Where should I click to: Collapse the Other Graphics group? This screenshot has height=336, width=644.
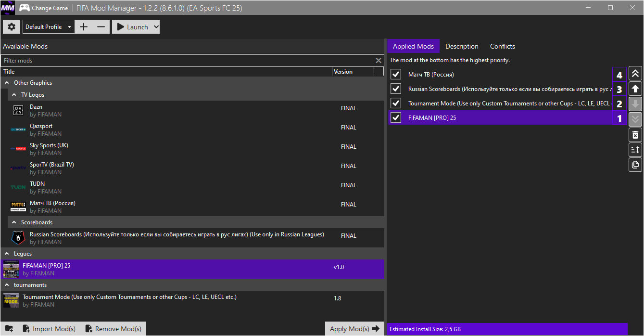[x=7, y=83]
